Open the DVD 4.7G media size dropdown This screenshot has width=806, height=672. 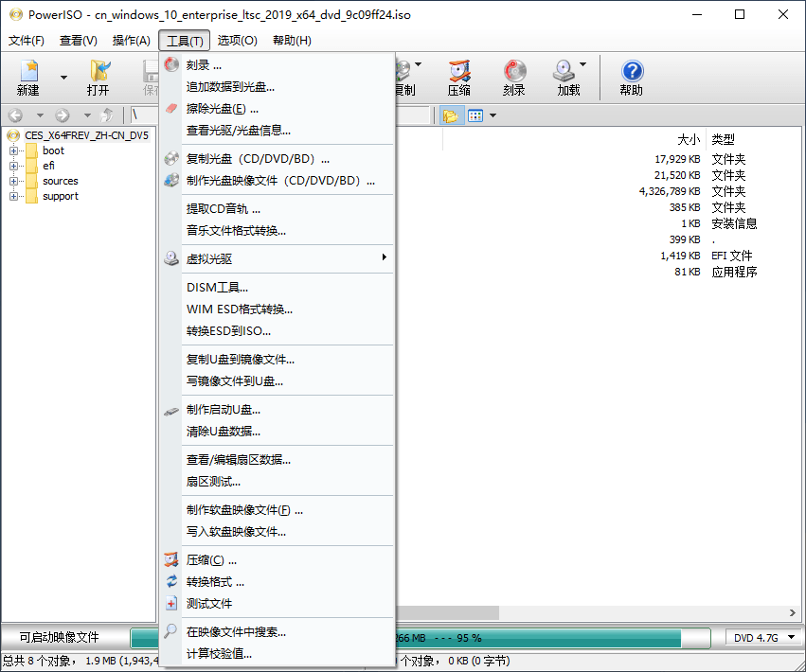coord(763,638)
